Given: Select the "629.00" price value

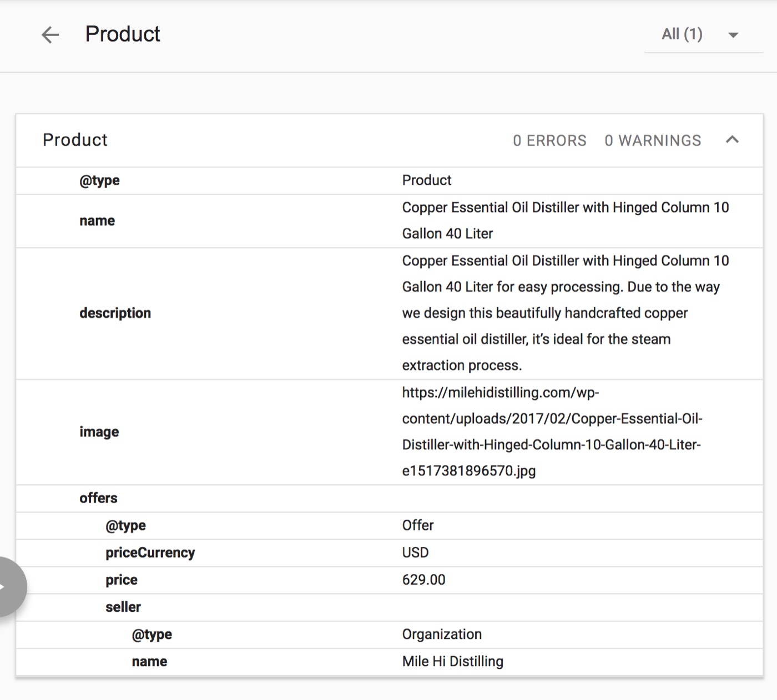Looking at the screenshot, I should point(424,580).
